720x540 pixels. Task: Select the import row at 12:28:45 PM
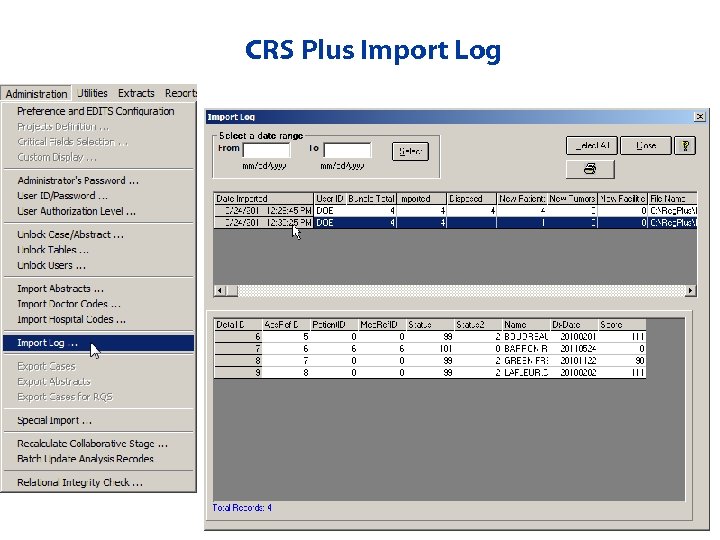click(x=456, y=211)
